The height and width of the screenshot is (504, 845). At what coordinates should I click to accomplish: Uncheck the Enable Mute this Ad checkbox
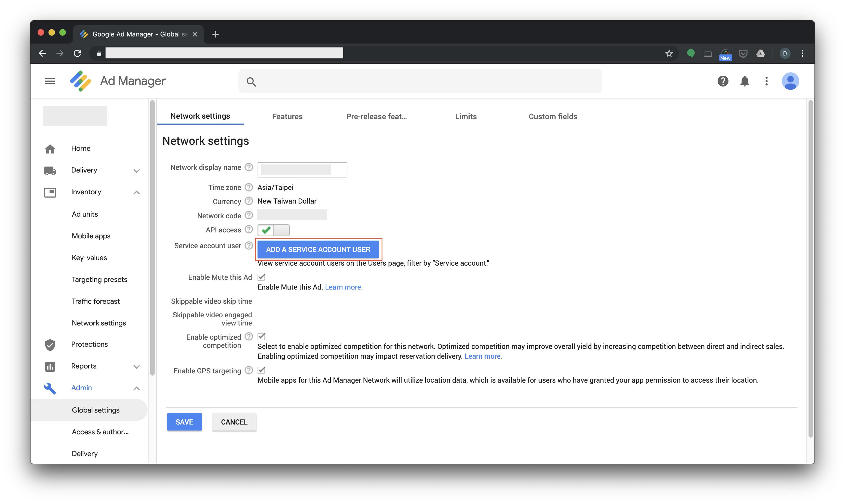262,277
